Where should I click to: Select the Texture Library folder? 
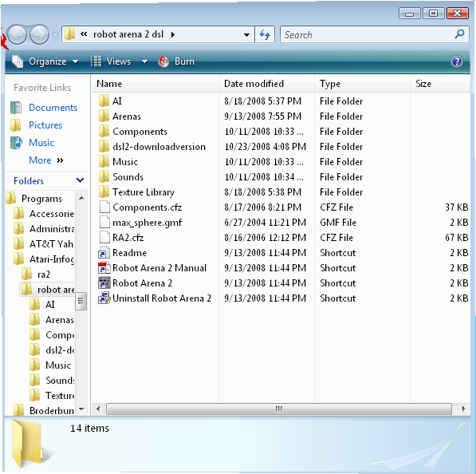pyautogui.click(x=136, y=192)
